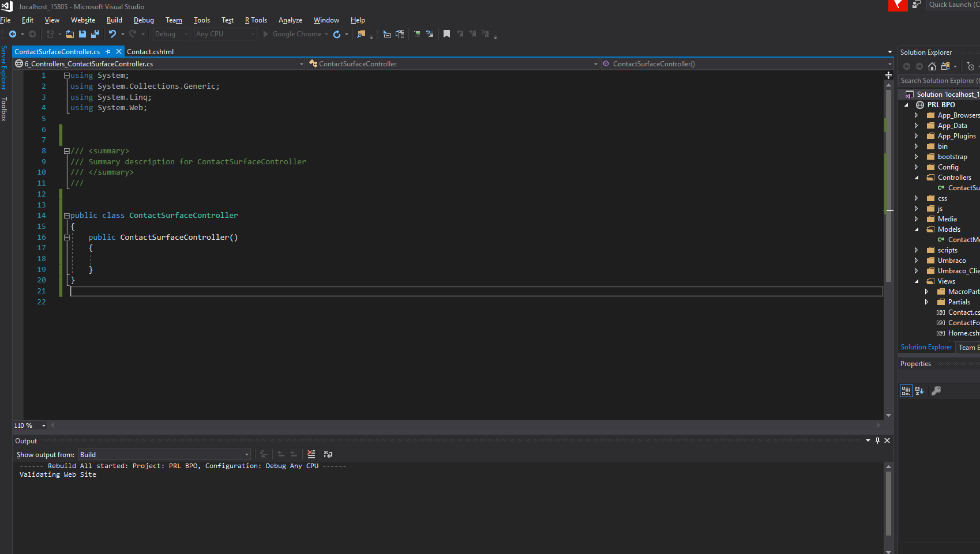Open the ContactSurfaceController class navigation dropdown
The height and width of the screenshot is (554, 980).
[x=453, y=63]
